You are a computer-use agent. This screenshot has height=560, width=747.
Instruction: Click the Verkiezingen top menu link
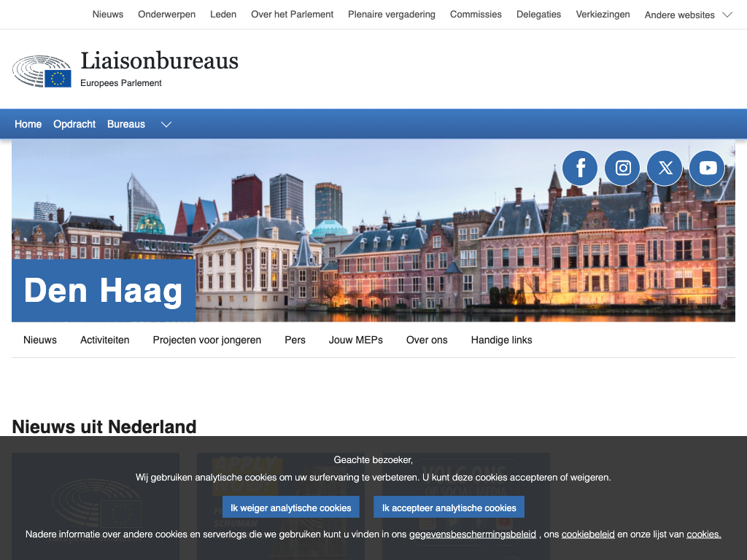(x=603, y=15)
